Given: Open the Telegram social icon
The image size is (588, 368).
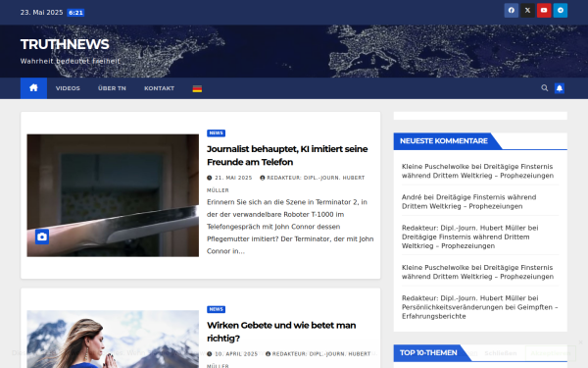Looking at the screenshot, I should tap(561, 11).
